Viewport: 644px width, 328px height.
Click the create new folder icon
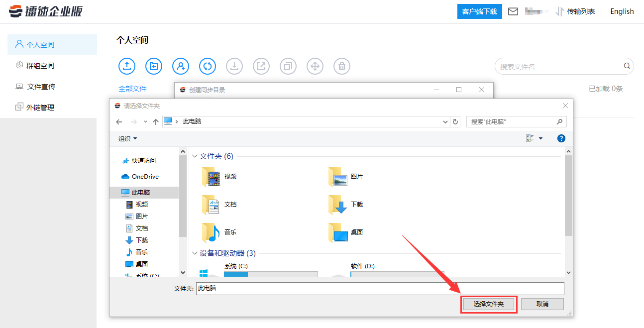[x=153, y=66]
